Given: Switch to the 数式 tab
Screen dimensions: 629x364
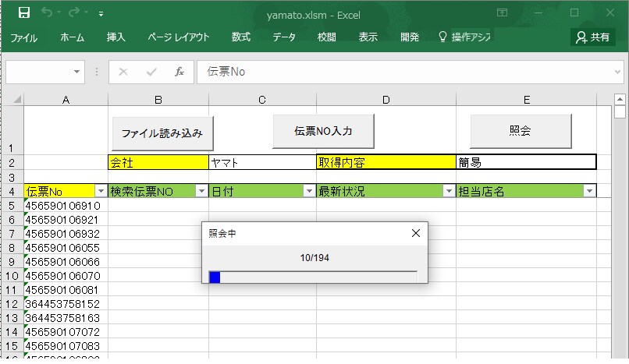Looking at the screenshot, I should (240, 37).
